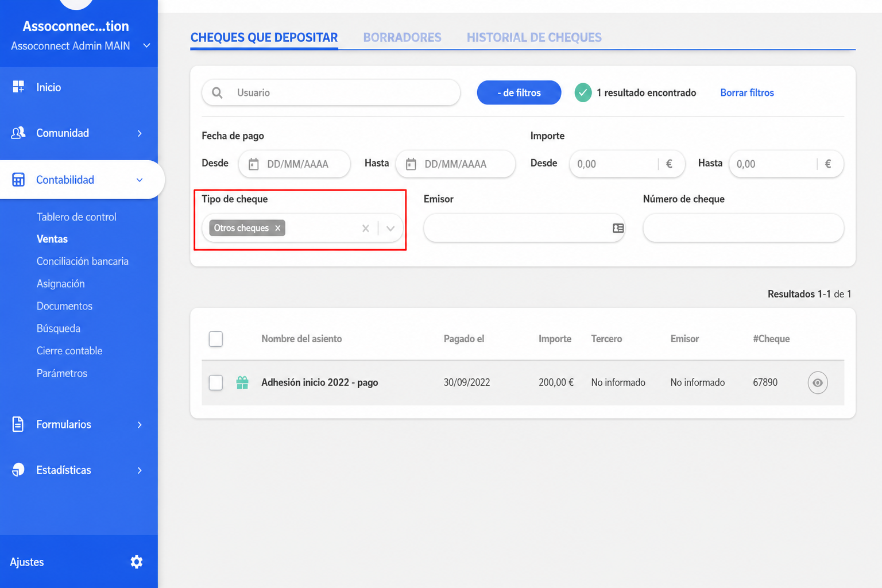Focus the Fecha de pago Desde date field
882x588 pixels.
295,164
